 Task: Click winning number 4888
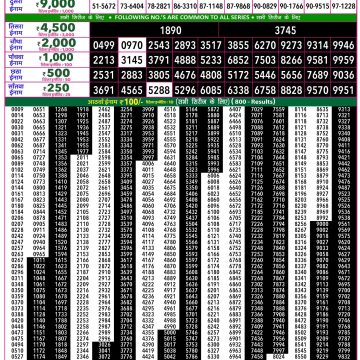pyautogui.click(x=185, y=60)
